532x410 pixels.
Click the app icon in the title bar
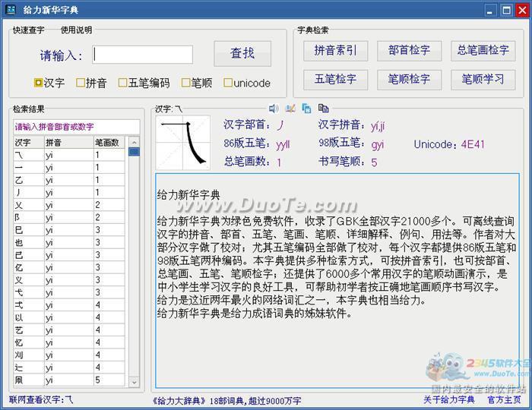pos(11,10)
